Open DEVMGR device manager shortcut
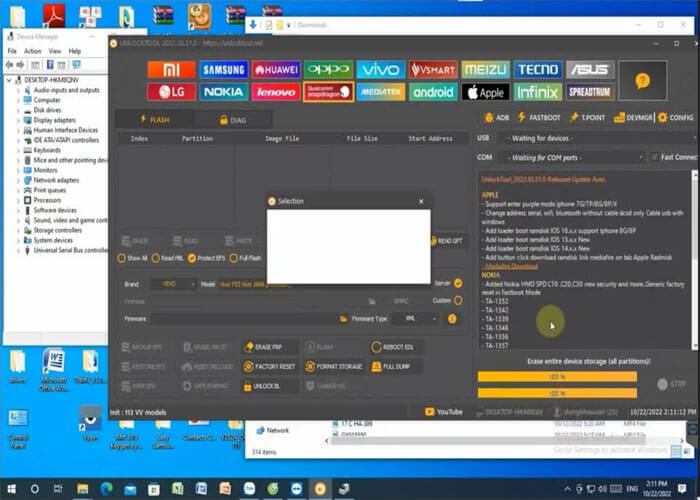700x500 pixels. click(633, 117)
